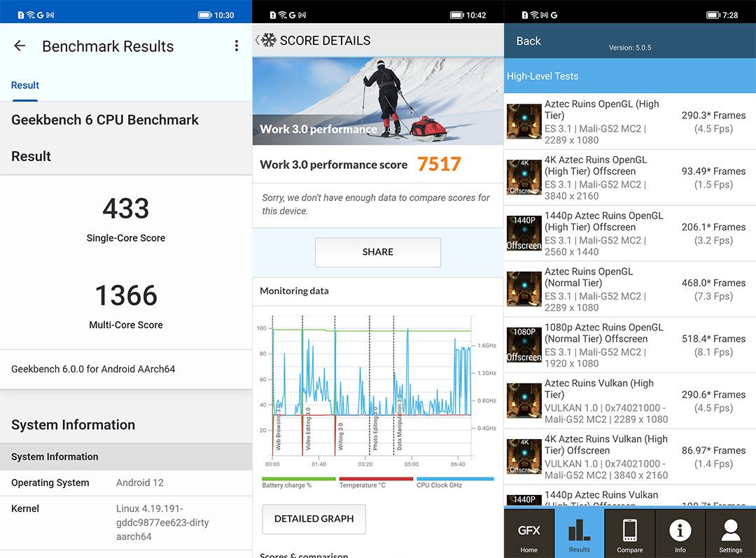Screen dimensions: 756x558
Task: Tap the Photo Editing 3.0 marker in graph
Action: 375,428
